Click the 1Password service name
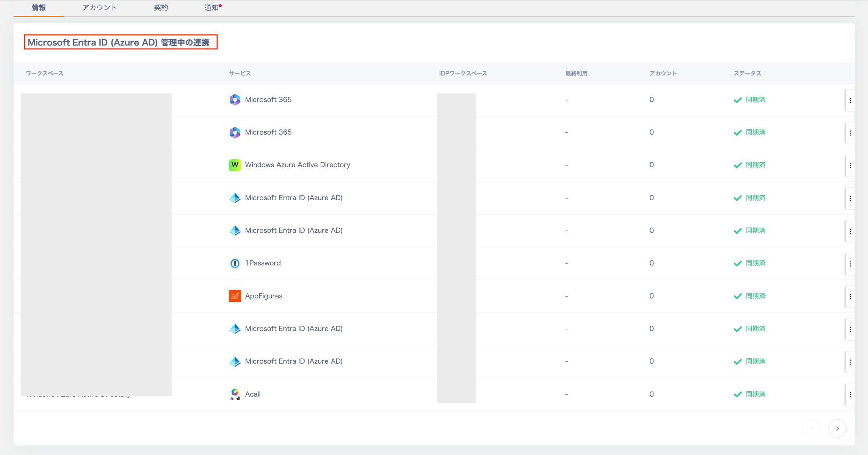Screen dimensions: 868x455 pyautogui.click(x=263, y=263)
